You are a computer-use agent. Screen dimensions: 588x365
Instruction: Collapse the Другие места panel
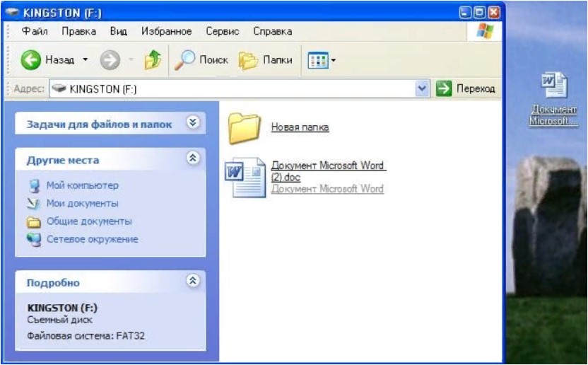[193, 159]
